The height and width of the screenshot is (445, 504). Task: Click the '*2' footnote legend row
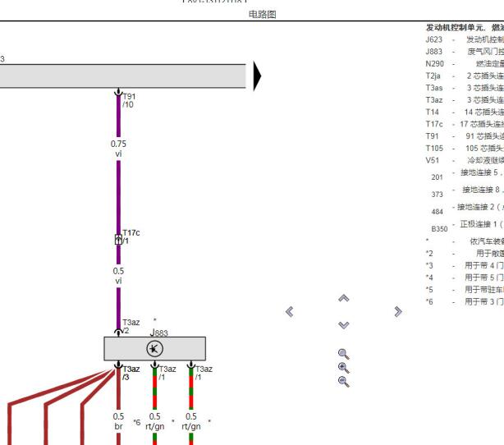(465, 254)
